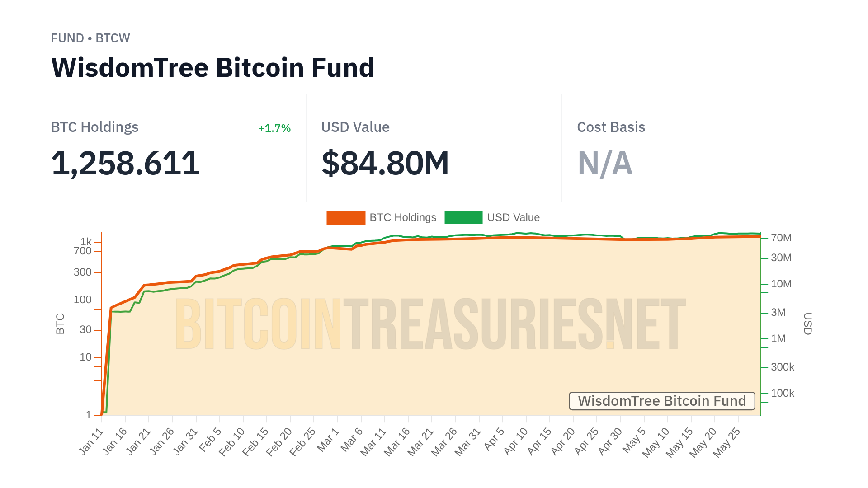Click the 100k tick on USD axis
The image size is (868, 488).
tap(782, 393)
